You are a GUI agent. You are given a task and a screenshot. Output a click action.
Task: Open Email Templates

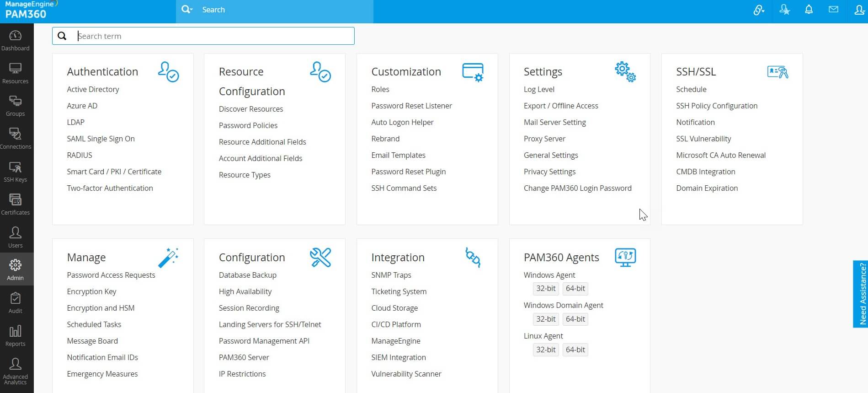click(x=398, y=155)
